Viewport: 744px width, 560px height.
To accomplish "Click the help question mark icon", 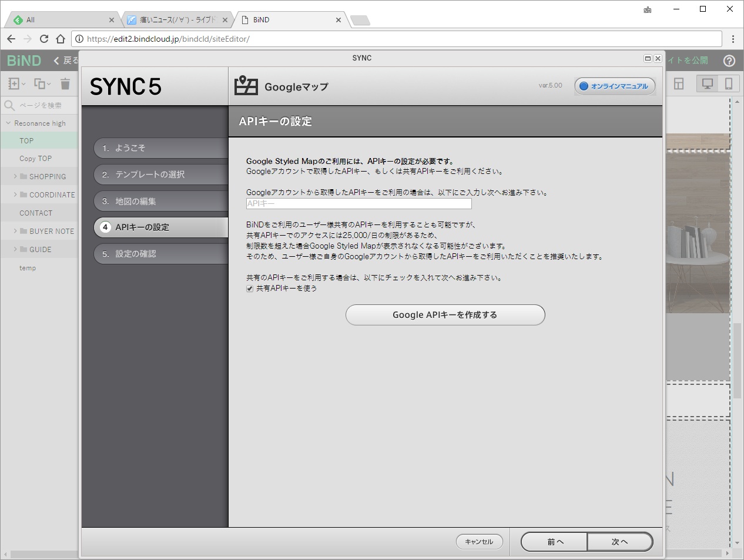I will tap(729, 61).
